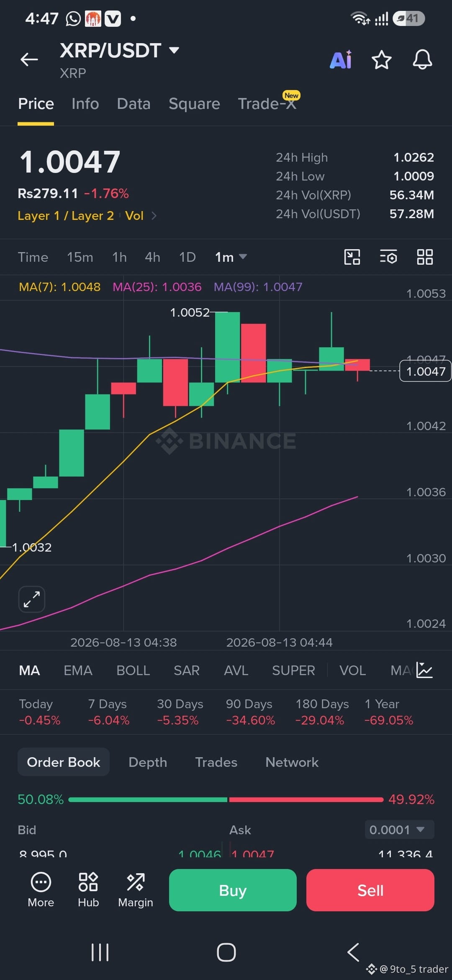Toggle the BOLL indicator
This screenshot has width=452, height=980.
(133, 671)
